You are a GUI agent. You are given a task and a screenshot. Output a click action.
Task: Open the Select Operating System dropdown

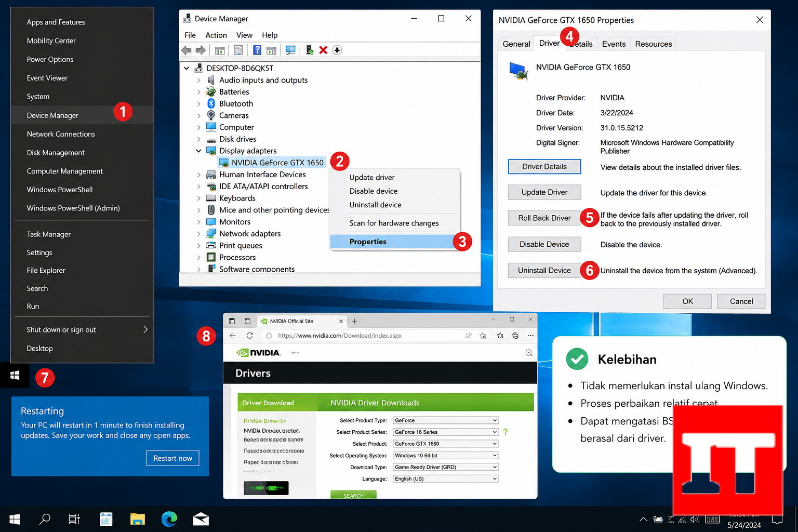(x=445, y=455)
